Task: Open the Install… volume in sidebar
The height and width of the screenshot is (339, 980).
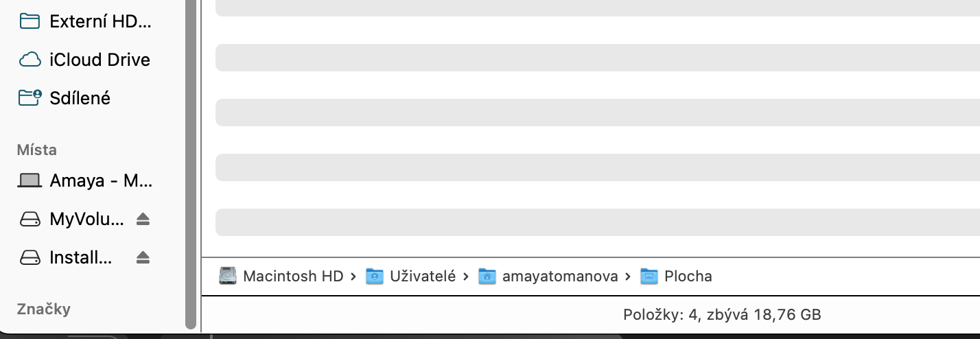Action: (80, 258)
